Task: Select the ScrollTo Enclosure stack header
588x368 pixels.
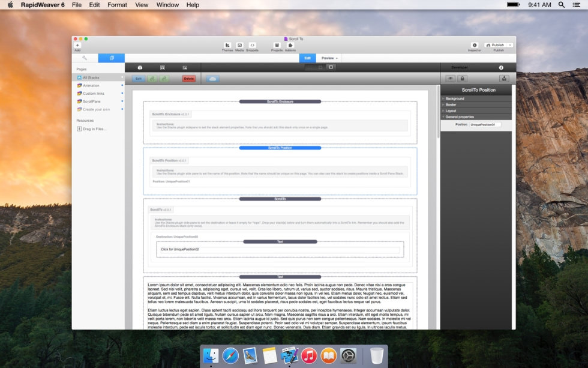Action: pos(280,101)
